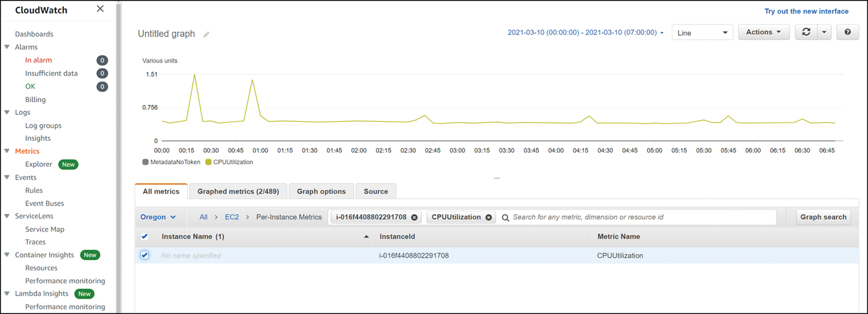Collapse the Metrics section in sidebar
The width and height of the screenshot is (868, 314).
(7, 151)
